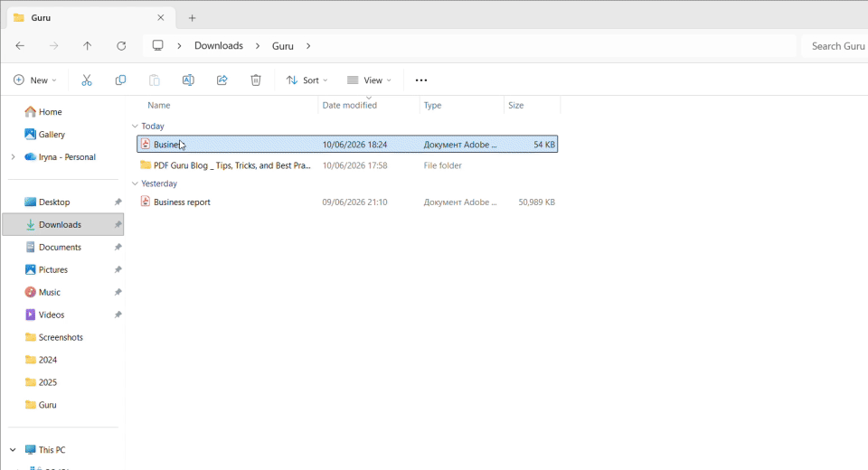Viewport: 868px width, 470px height.
Task: Click the 54 KB size value
Action: [544, 145]
